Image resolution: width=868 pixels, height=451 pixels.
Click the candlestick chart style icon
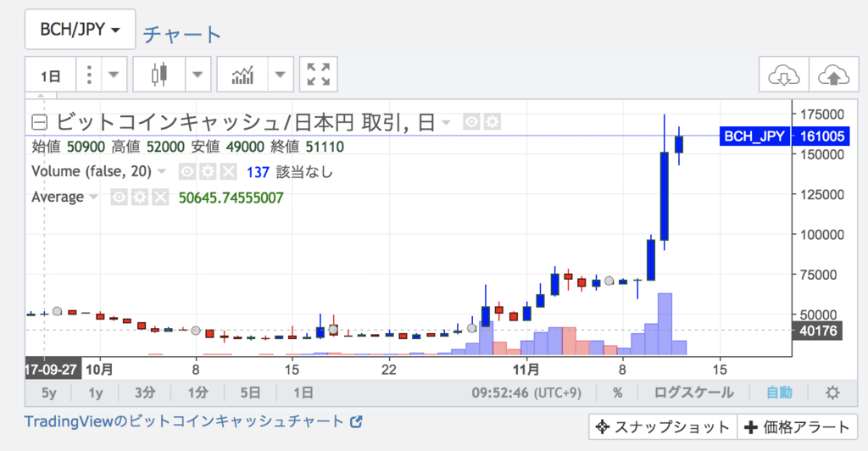click(x=159, y=75)
